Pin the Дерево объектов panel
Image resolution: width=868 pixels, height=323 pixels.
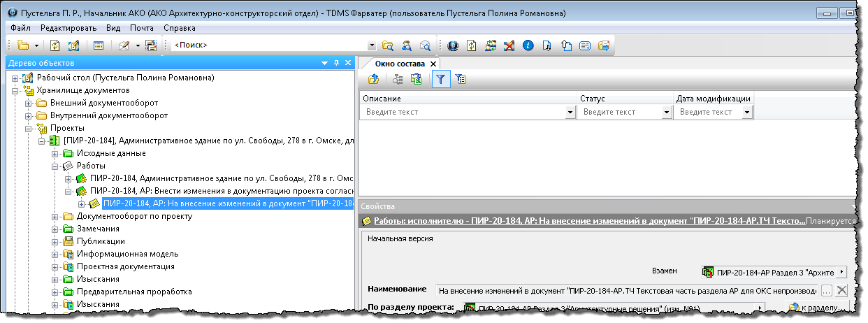click(336, 63)
